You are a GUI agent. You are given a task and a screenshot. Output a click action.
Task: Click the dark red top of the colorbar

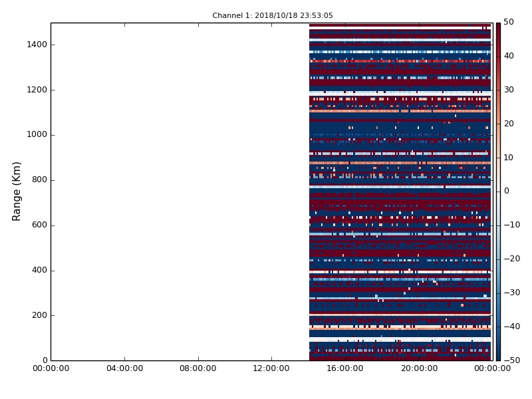498,26
